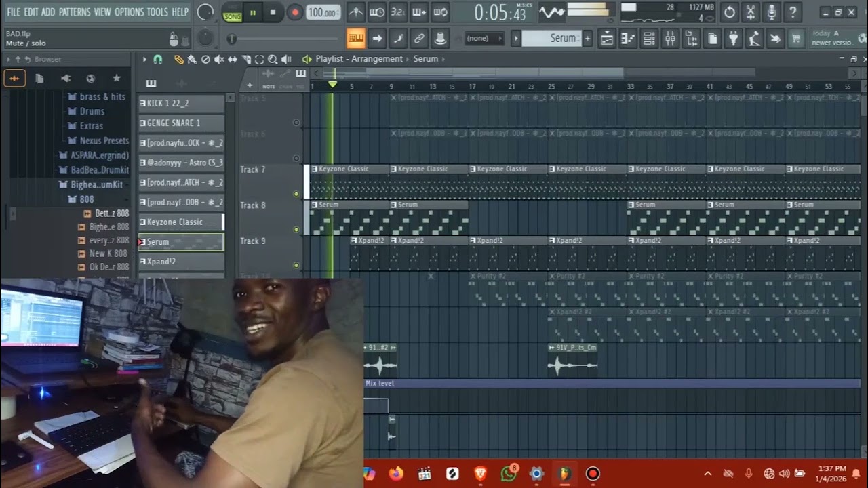Toggle the metronome icon
Viewport: 868px width, 488px height.
(356, 12)
